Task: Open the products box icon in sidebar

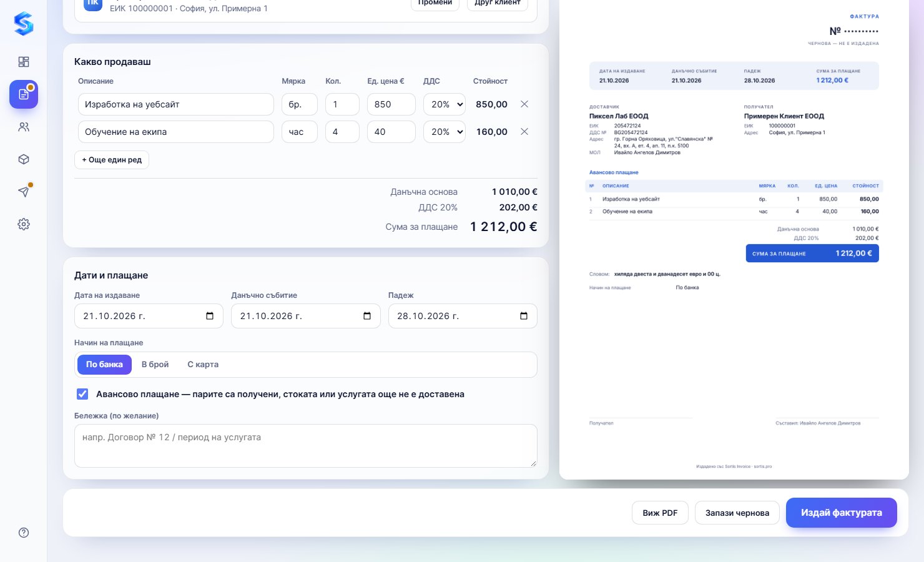Action: (24, 159)
